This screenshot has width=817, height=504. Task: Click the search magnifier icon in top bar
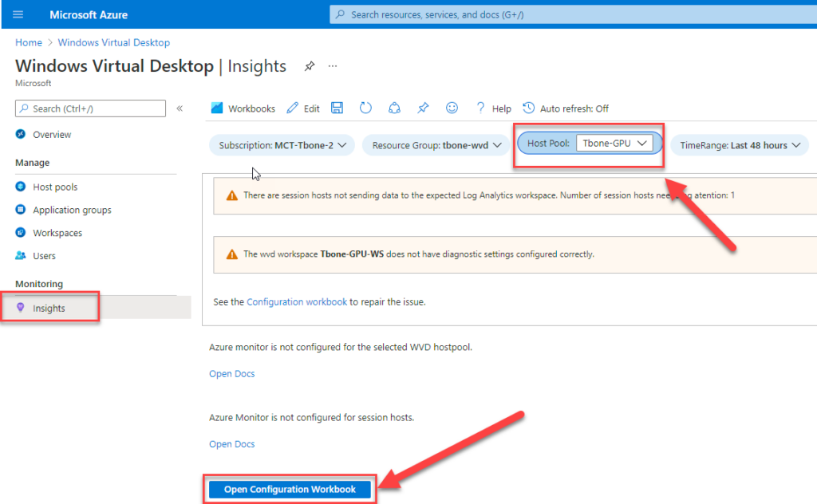pos(340,14)
